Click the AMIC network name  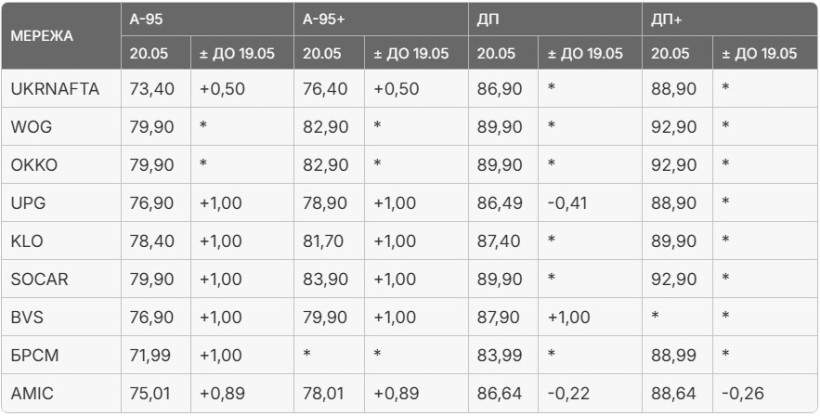point(32,393)
